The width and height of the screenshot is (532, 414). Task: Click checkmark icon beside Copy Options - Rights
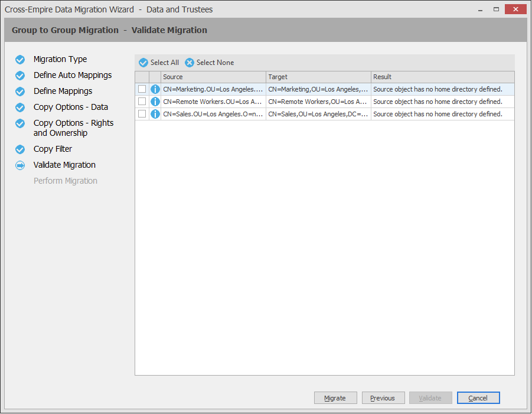20,123
